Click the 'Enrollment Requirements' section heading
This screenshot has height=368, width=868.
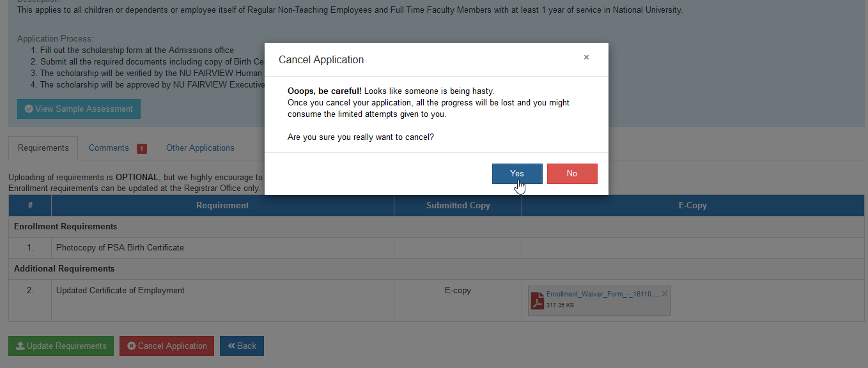point(65,226)
